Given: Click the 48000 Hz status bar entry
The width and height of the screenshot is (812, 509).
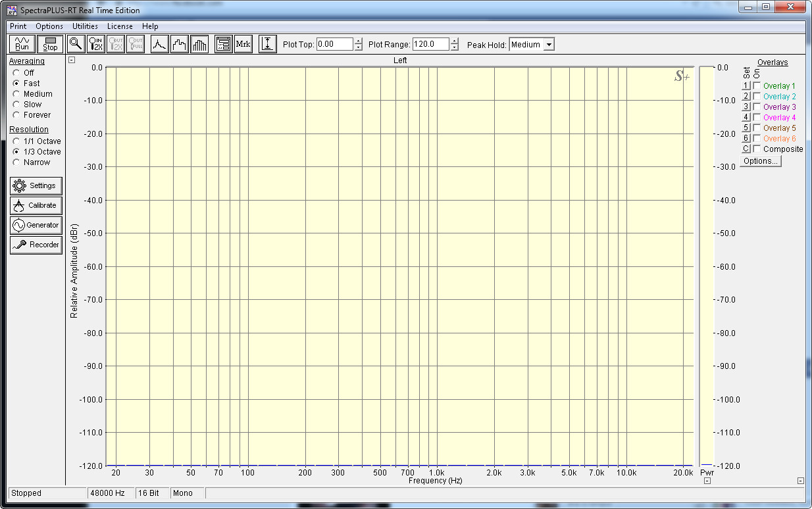Looking at the screenshot, I should click(x=110, y=493).
